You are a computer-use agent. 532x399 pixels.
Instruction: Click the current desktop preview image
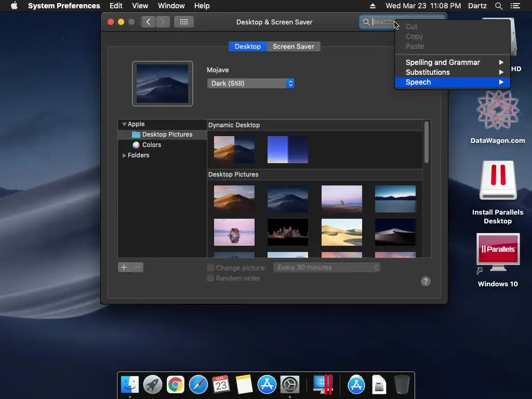point(163,84)
